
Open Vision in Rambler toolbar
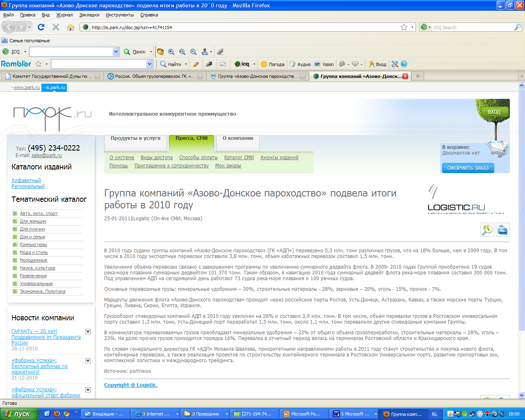[324, 64]
